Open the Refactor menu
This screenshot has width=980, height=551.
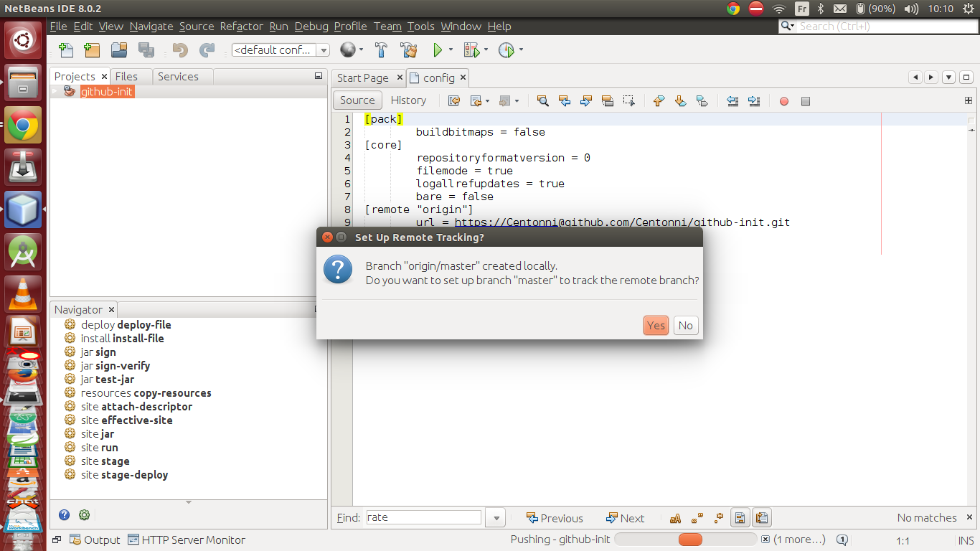click(241, 27)
